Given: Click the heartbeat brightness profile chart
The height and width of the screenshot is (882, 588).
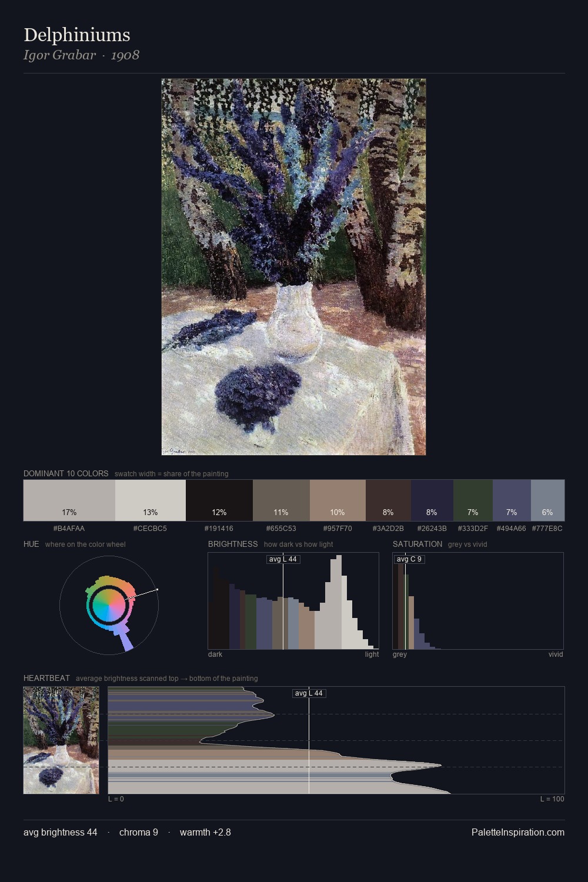Looking at the screenshot, I should (x=336, y=740).
